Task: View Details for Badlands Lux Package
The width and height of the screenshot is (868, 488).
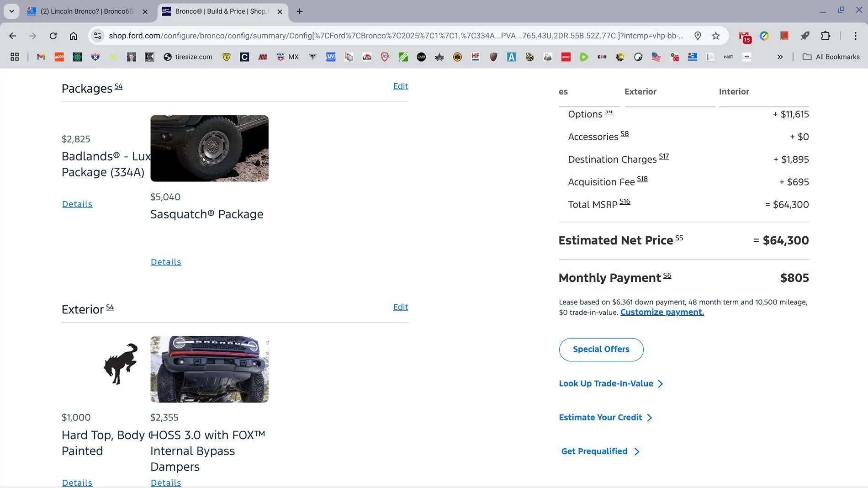Action: [77, 204]
